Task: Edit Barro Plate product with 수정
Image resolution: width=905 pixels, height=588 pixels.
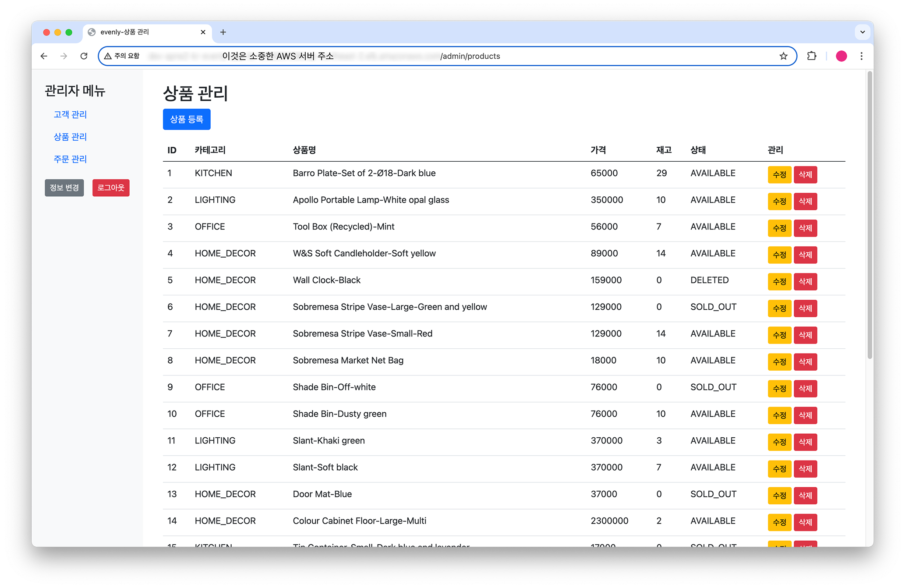Action: 779,174
